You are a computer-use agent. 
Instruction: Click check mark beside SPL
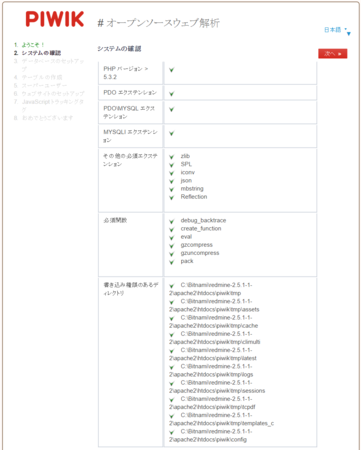172,165
